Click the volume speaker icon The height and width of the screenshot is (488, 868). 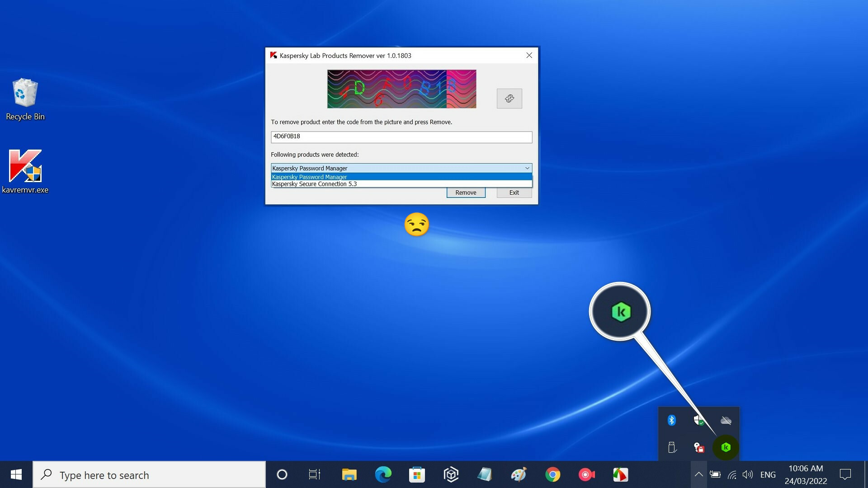point(748,474)
